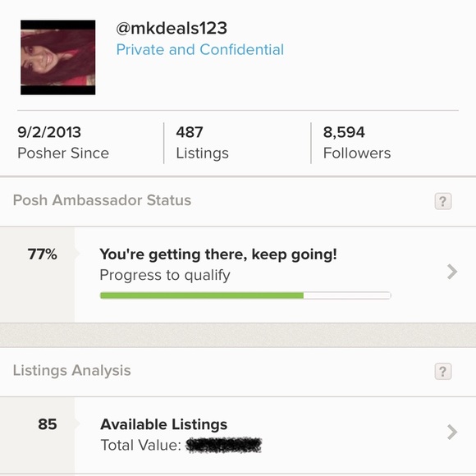Viewport: 476px width, 476px height.
Task: Tap the 85 available listings count
Action: (48, 424)
